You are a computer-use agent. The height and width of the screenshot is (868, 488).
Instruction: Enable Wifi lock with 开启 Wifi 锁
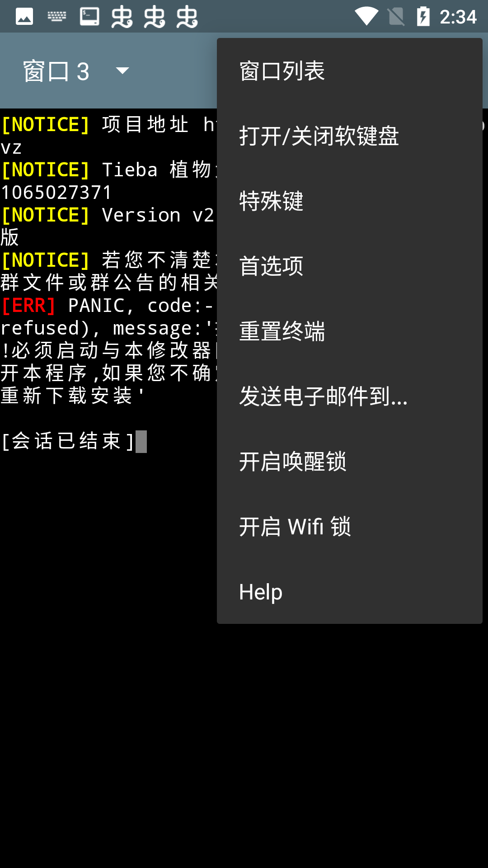pos(350,526)
